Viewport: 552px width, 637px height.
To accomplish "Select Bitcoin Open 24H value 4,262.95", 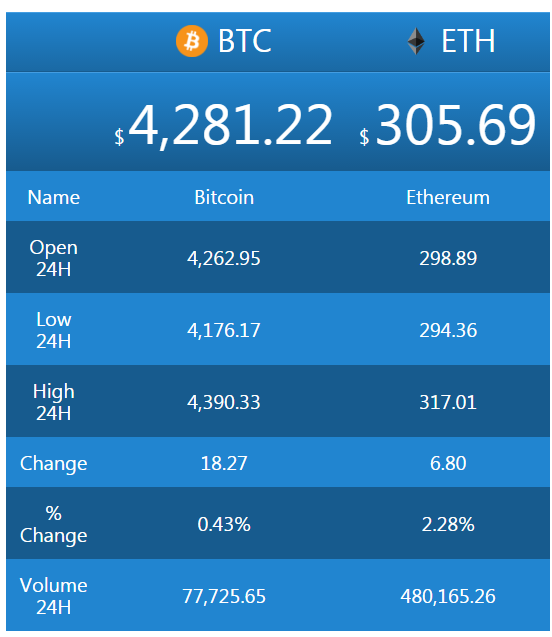I will (224, 258).
